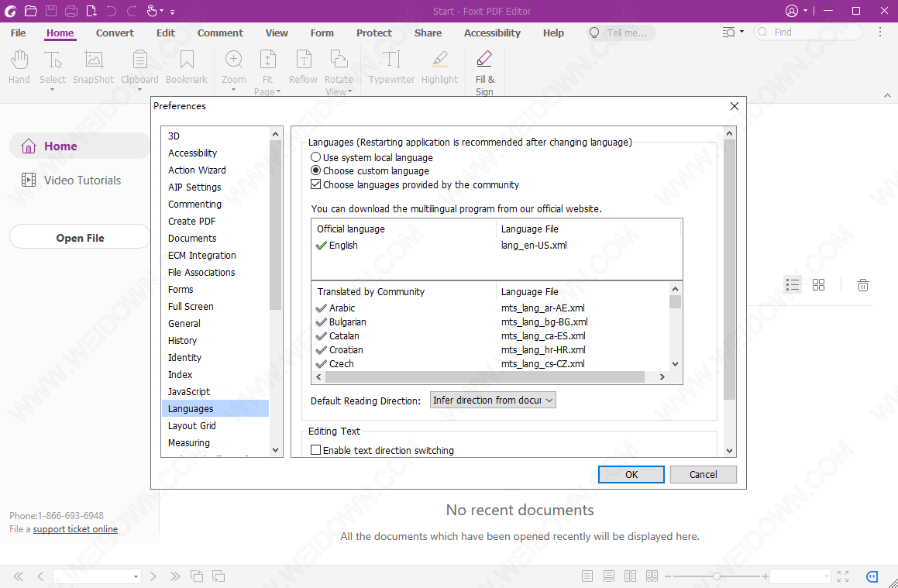Switch to the Accessibility tab
This screenshot has width=898, height=588.
492,33
